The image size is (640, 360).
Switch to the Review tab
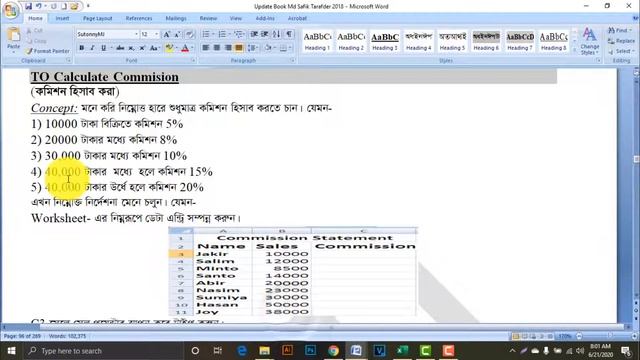click(x=208, y=18)
